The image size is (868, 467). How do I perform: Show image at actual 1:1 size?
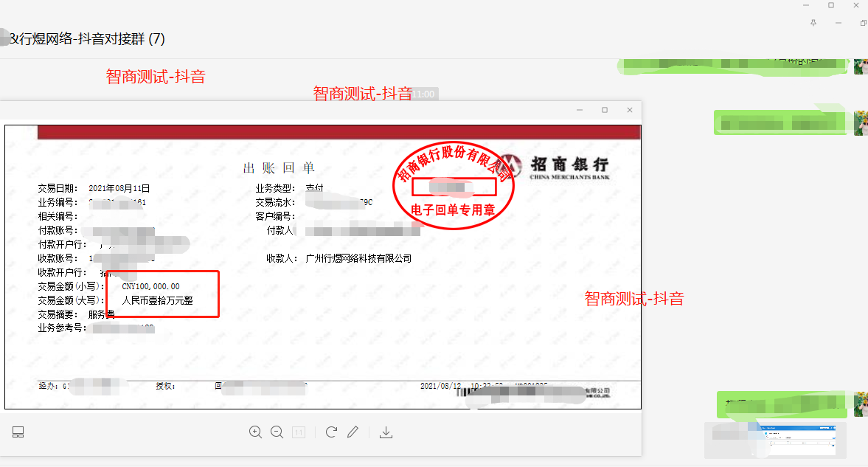click(299, 432)
